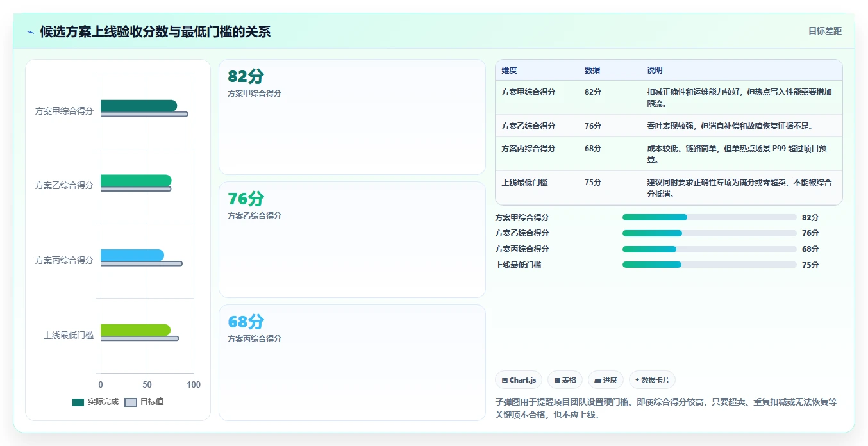Viewport: 868px width, 446px height.
Task: Click the table note starting 建议同时要求正确性专项
Action: 739,188
